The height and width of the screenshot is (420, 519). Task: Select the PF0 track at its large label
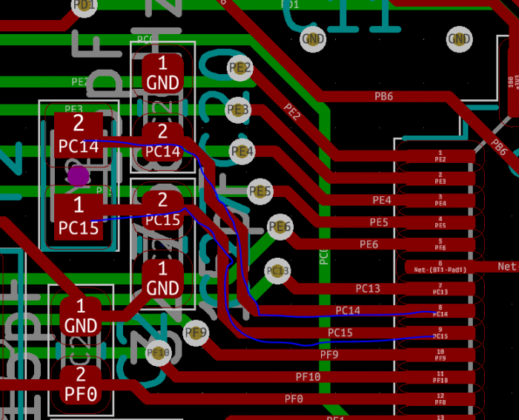click(x=294, y=399)
